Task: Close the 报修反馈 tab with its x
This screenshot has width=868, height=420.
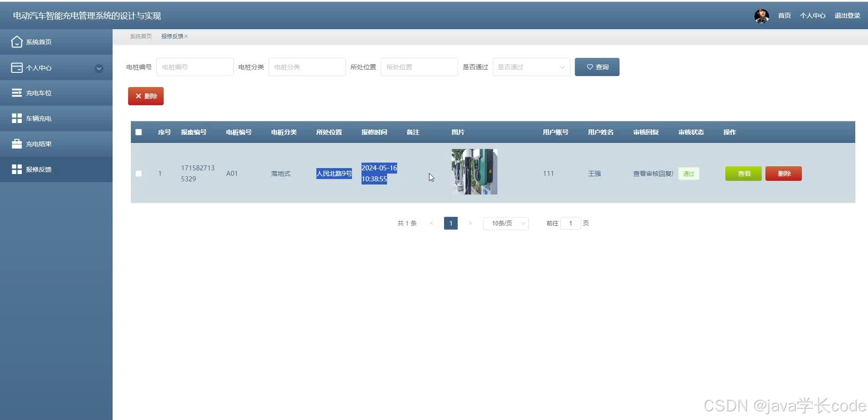Action: [x=186, y=36]
